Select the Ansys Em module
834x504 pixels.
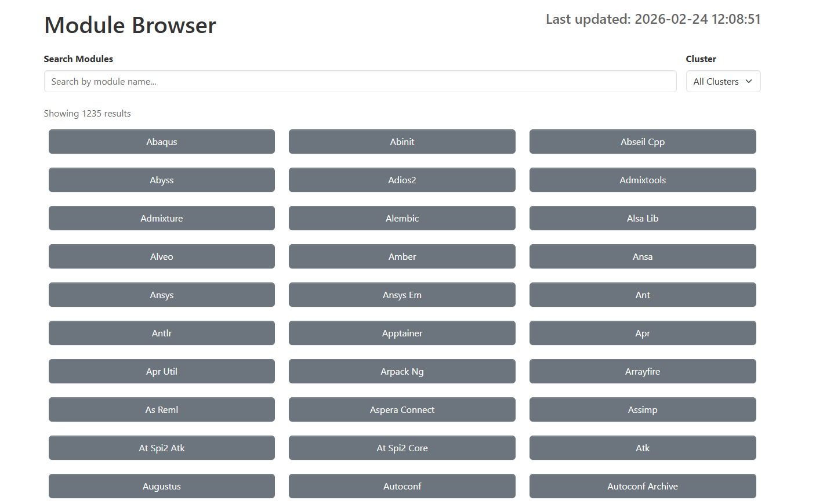(402, 295)
